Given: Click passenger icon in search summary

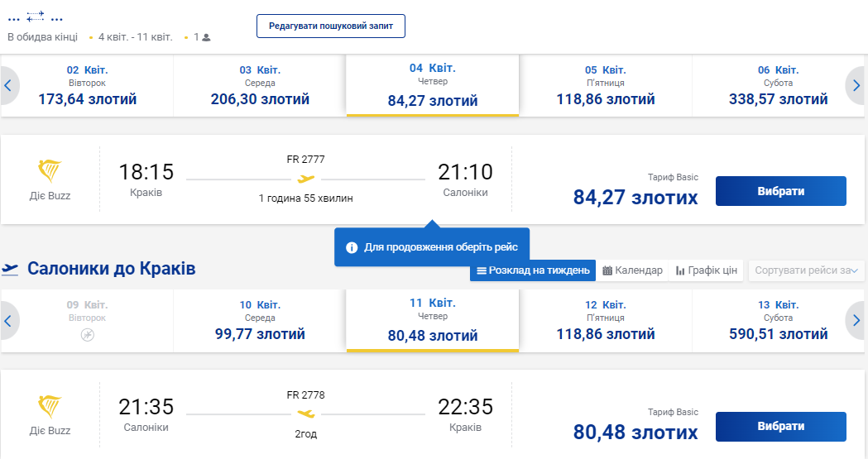Looking at the screenshot, I should [x=206, y=37].
